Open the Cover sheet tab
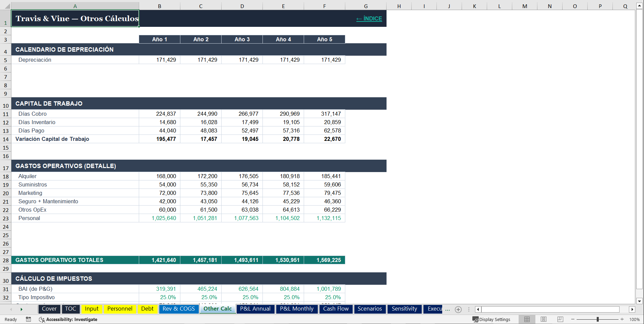Viewport: 644px width, 324px height. [49, 309]
